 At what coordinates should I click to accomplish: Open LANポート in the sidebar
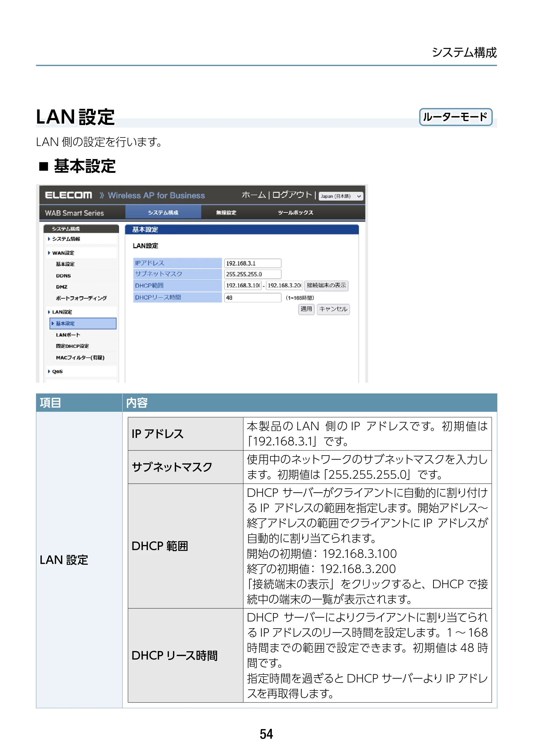(68, 335)
